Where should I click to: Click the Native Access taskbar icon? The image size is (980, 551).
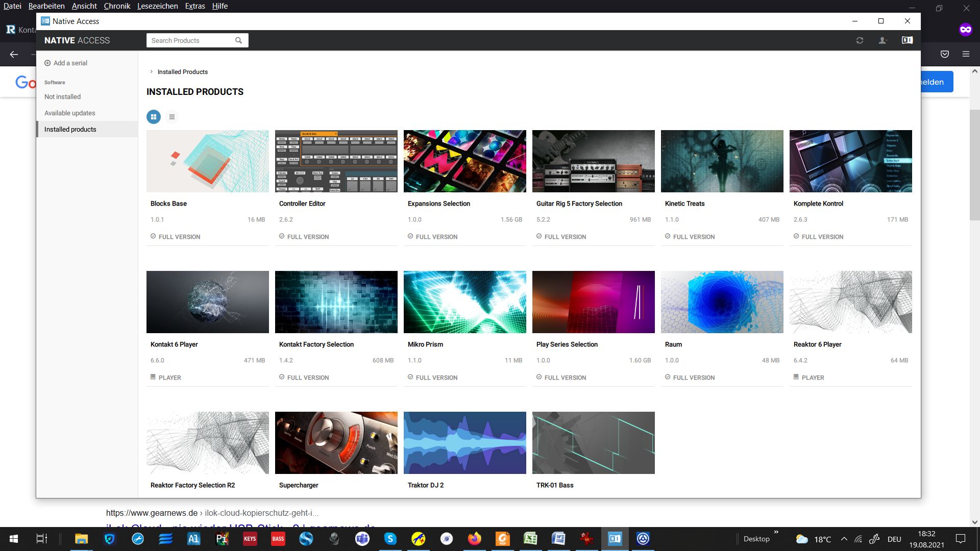pos(615,539)
